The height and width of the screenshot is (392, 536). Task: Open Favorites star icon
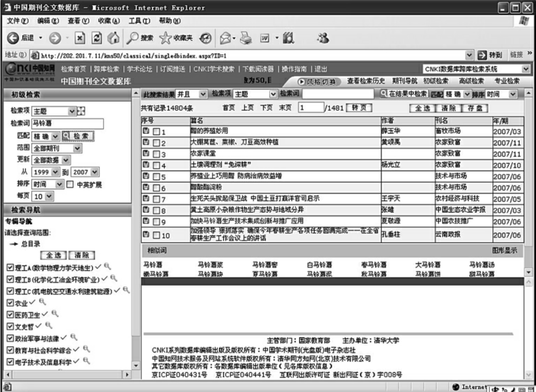[165, 38]
